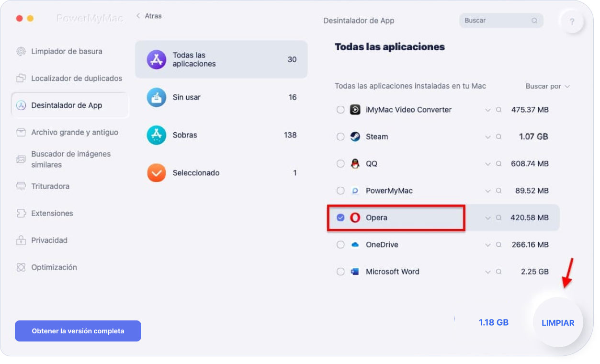Click the Limpiador de basura sidebar icon

tap(21, 51)
